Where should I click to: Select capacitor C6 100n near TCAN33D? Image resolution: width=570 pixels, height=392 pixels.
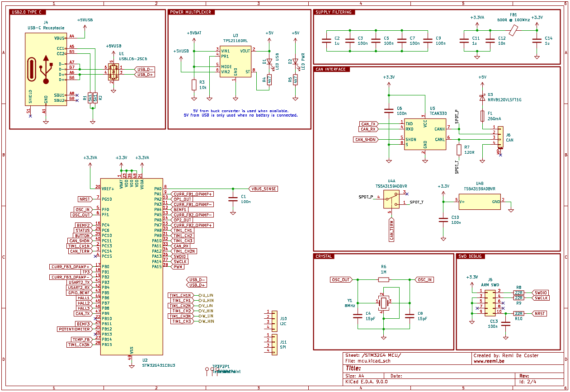click(388, 111)
